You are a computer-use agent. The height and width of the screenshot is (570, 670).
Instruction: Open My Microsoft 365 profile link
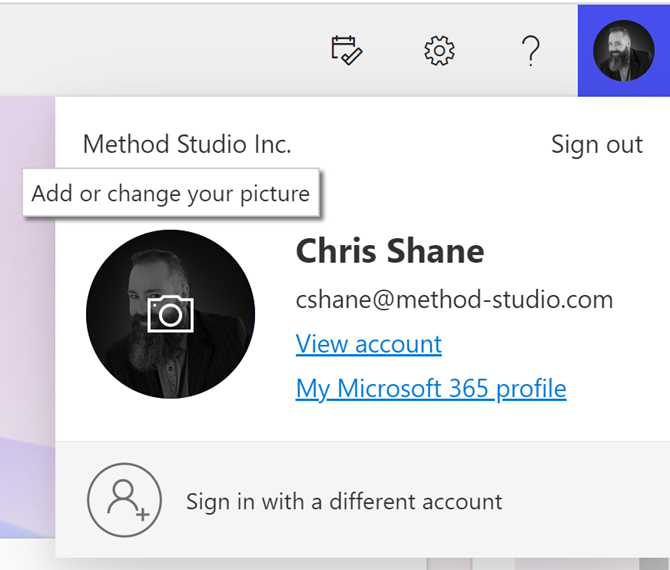point(430,388)
